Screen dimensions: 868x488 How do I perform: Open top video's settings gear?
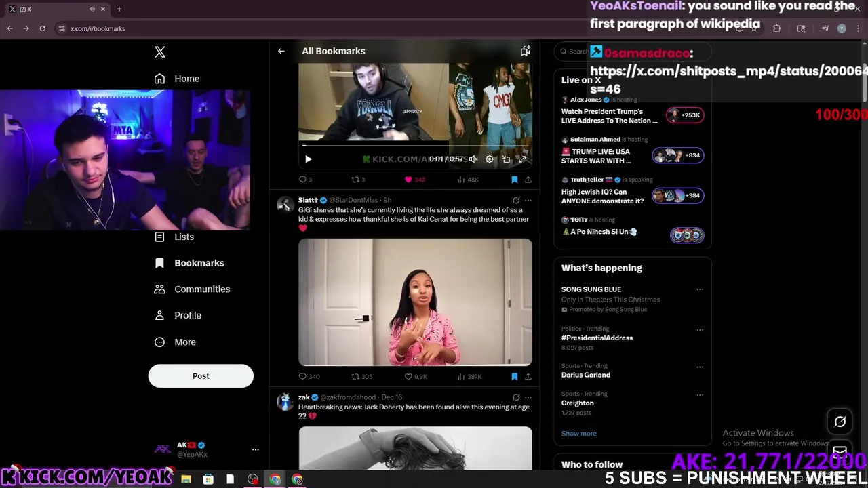click(x=490, y=159)
